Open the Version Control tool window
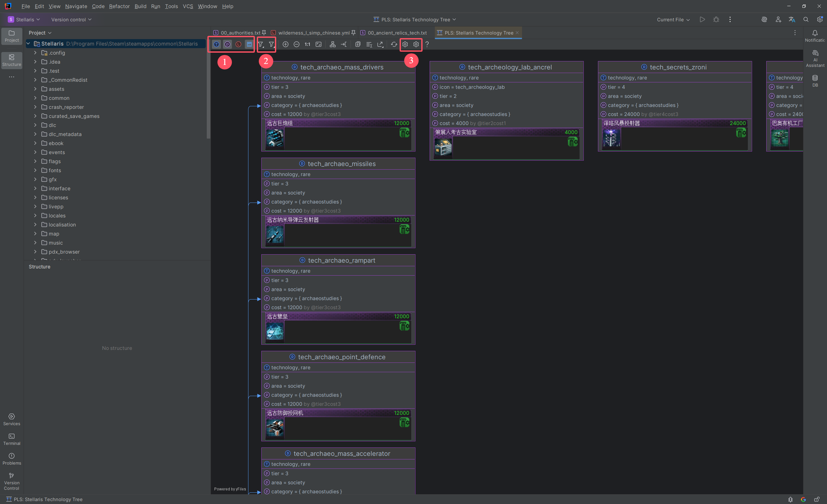The height and width of the screenshot is (504, 827). pos(12,481)
